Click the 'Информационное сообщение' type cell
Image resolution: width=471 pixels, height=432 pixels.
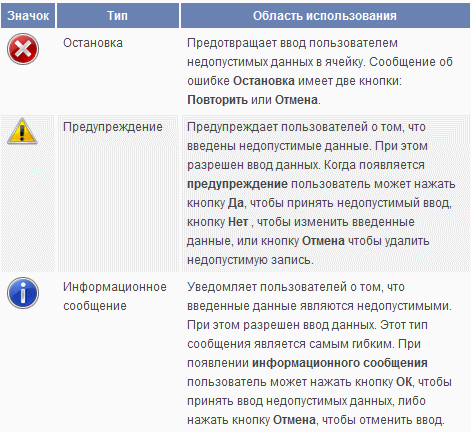pos(115,296)
